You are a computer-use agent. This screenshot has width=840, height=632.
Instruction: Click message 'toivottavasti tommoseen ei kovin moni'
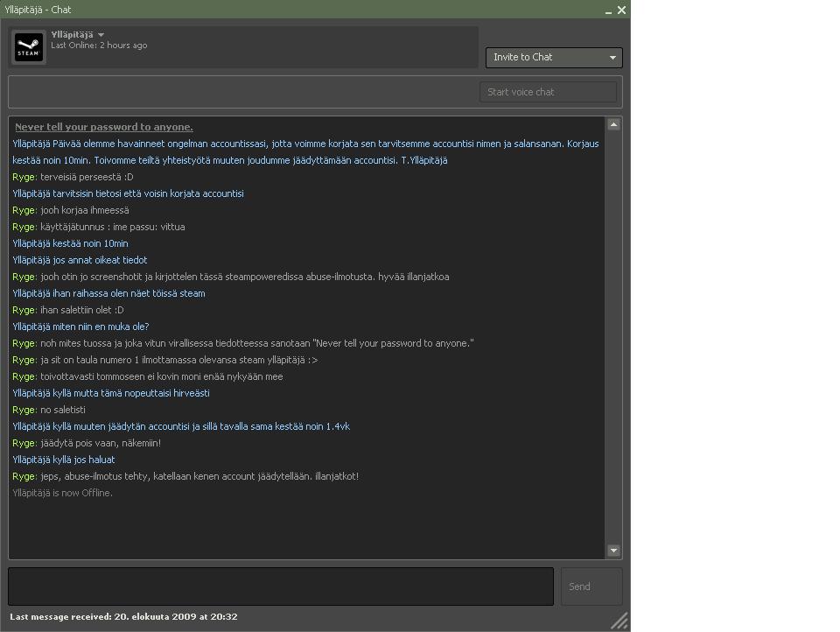pyautogui.click(x=162, y=376)
